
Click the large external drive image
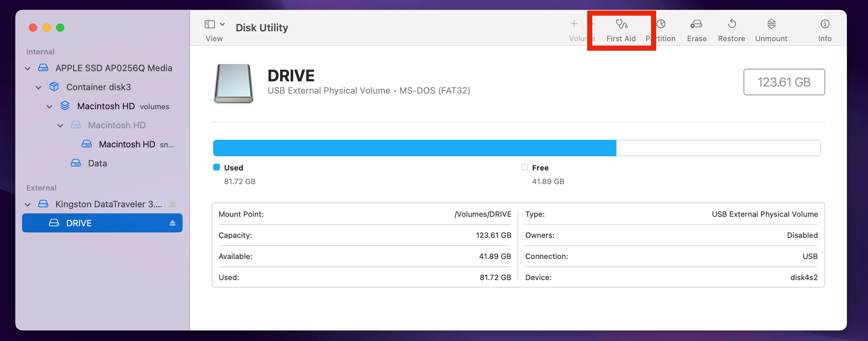click(x=234, y=84)
